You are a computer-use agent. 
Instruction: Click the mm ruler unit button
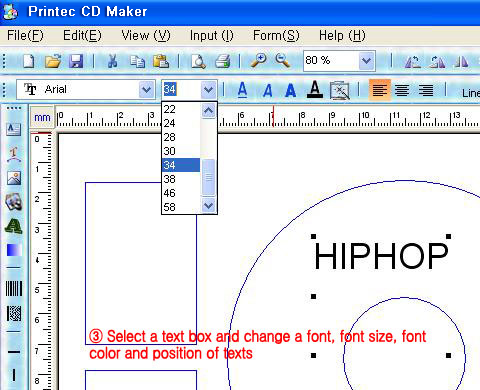coord(42,118)
